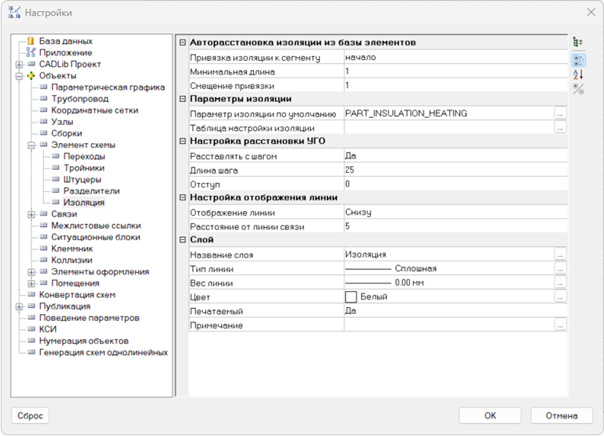Click the icon beside КСИ
This screenshot has width=604, height=436.
[31, 329]
